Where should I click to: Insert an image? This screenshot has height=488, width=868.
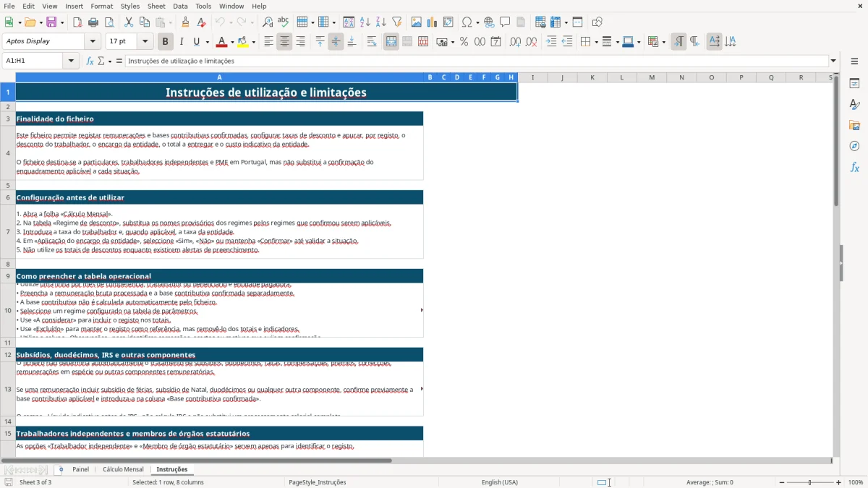tap(417, 22)
